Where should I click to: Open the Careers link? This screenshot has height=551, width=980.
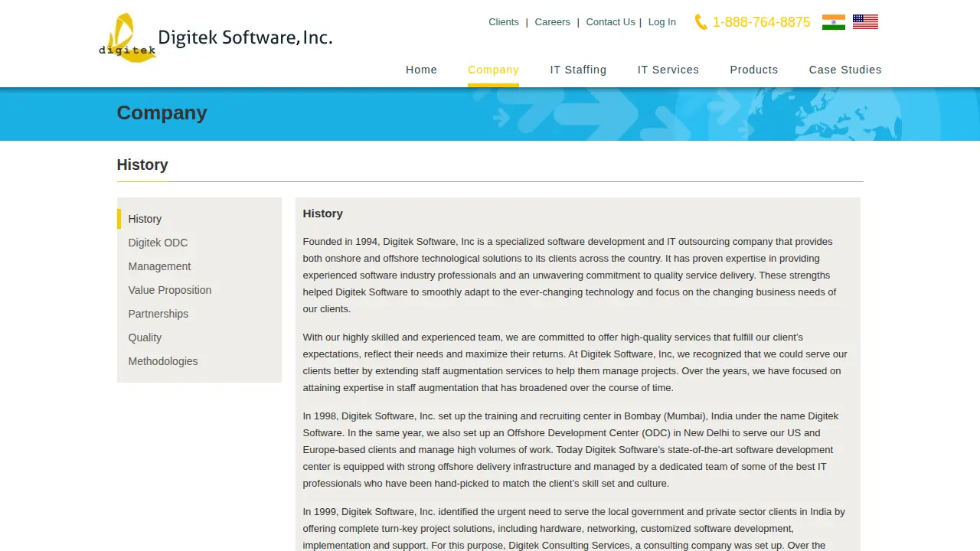click(552, 22)
